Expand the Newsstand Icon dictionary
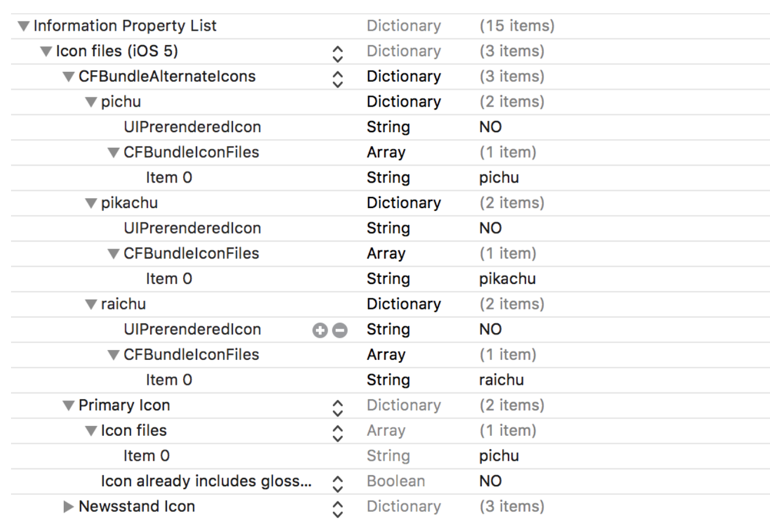Screen dimensions: 770x532 68,507
